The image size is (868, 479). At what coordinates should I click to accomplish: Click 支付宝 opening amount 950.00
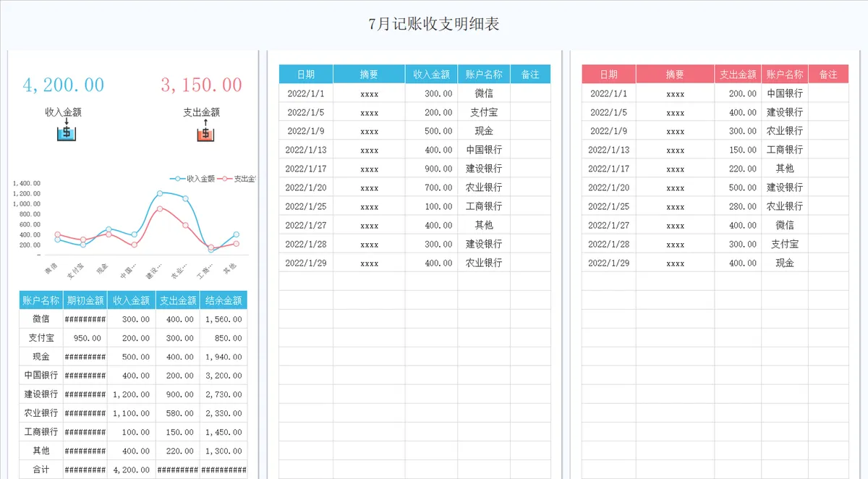pos(87,338)
